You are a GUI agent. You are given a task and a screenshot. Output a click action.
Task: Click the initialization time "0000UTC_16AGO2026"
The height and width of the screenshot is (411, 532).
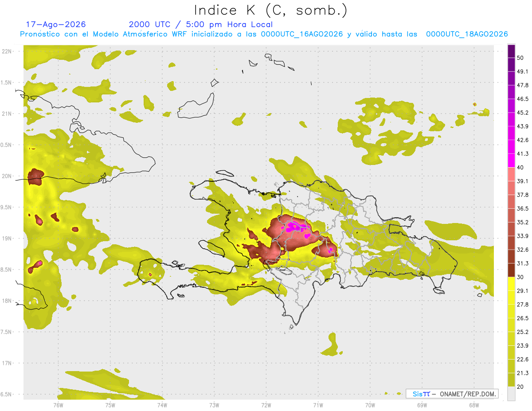click(302, 34)
